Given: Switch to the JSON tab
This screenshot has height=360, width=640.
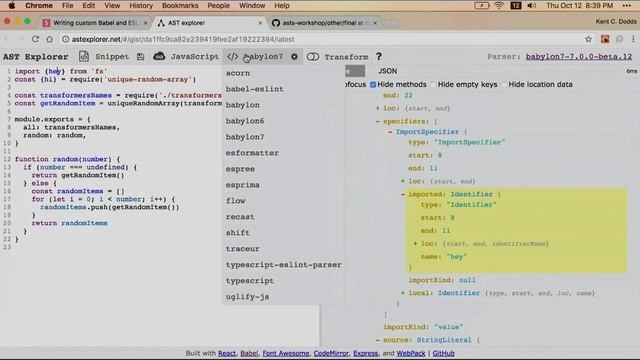Looking at the screenshot, I should pos(387,71).
